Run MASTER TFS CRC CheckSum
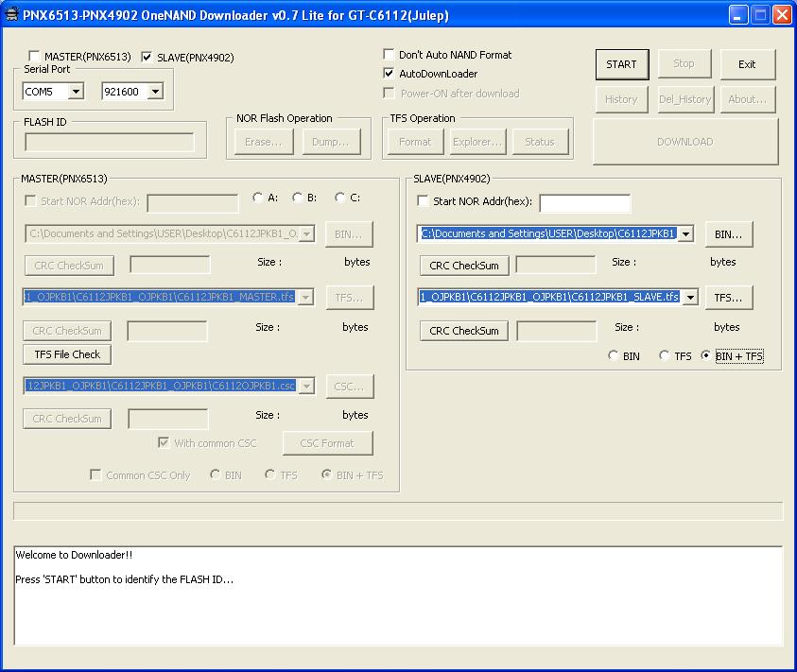Viewport: 797px width, 672px height. click(67, 331)
